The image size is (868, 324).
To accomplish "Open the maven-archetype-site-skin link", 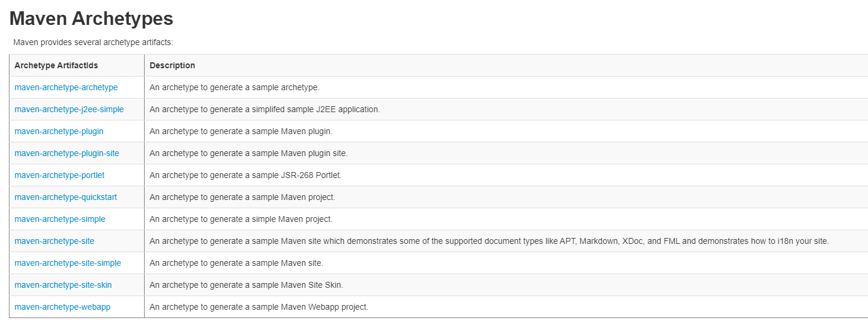I will tap(63, 285).
